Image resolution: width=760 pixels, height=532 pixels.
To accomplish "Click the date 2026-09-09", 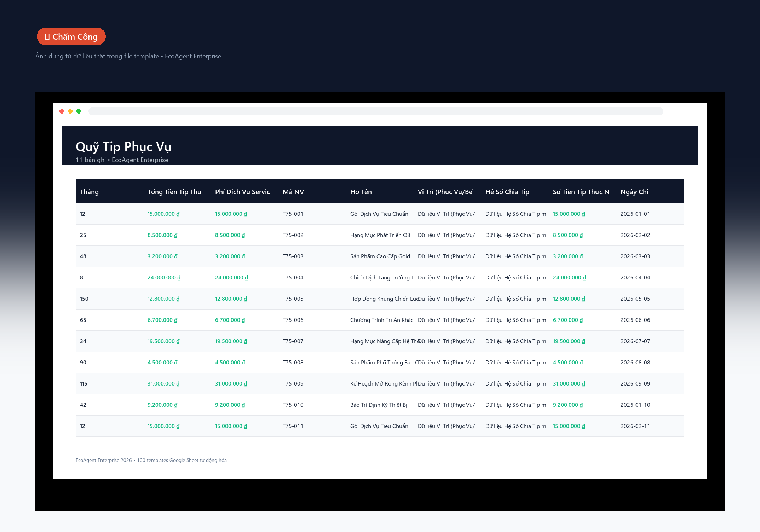I will tap(635, 383).
